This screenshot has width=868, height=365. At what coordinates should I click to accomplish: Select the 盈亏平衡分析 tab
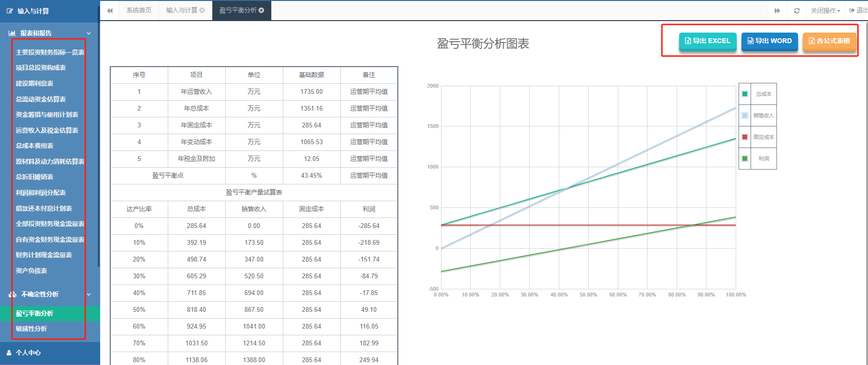pos(241,10)
